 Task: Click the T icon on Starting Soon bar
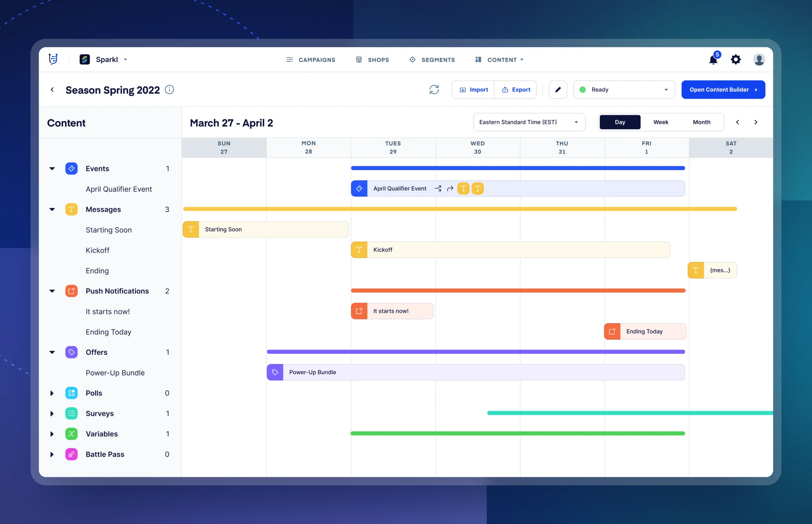pos(191,229)
